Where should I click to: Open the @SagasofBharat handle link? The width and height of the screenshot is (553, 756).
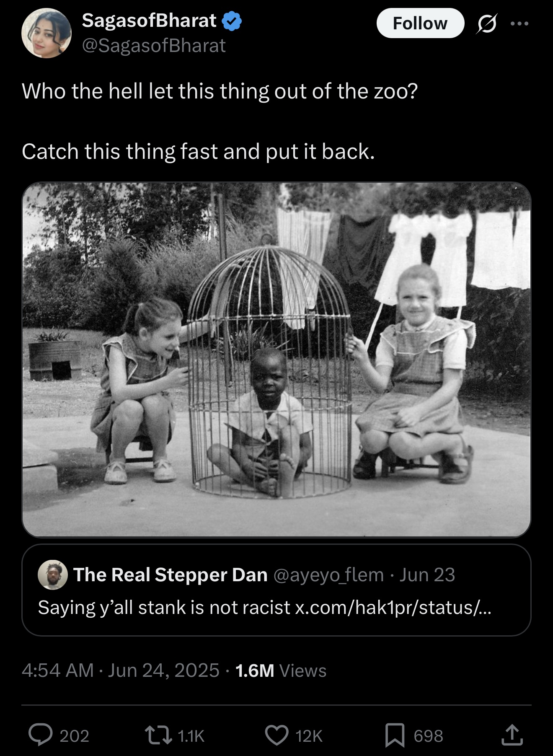(x=154, y=46)
